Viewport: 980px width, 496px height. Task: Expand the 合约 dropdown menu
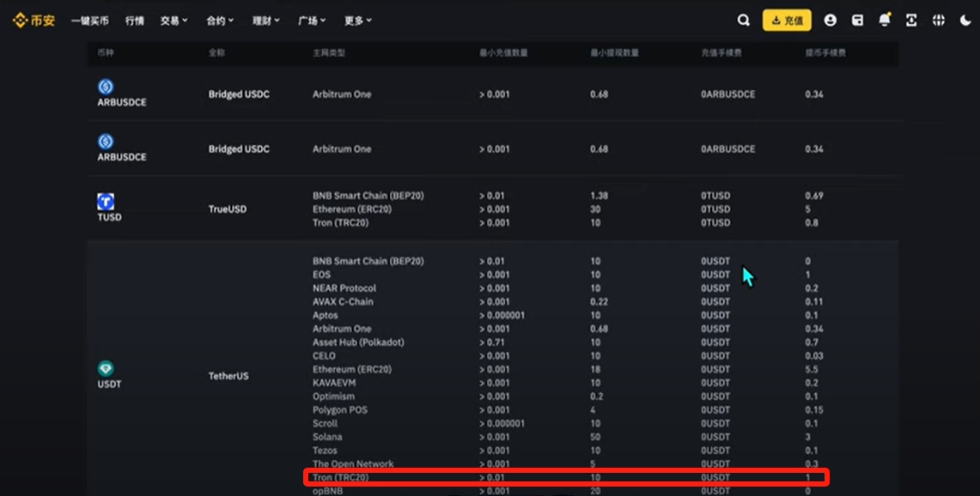click(x=220, y=21)
